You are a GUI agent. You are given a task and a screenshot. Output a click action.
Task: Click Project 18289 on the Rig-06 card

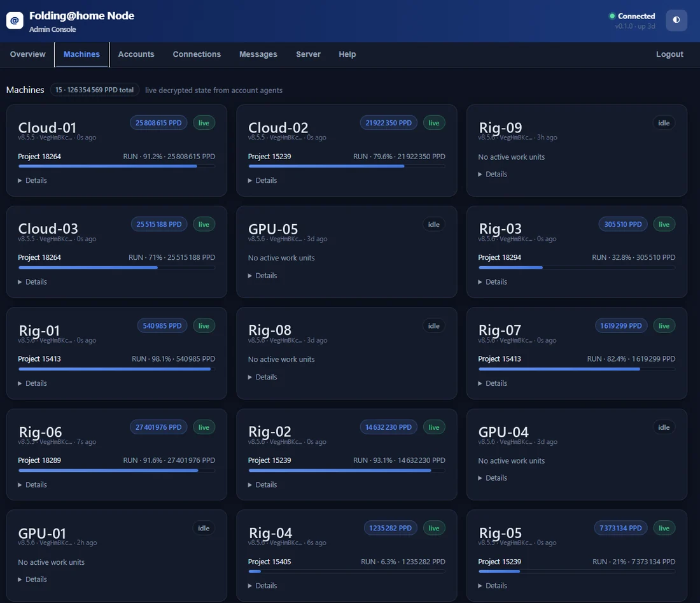click(39, 460)
